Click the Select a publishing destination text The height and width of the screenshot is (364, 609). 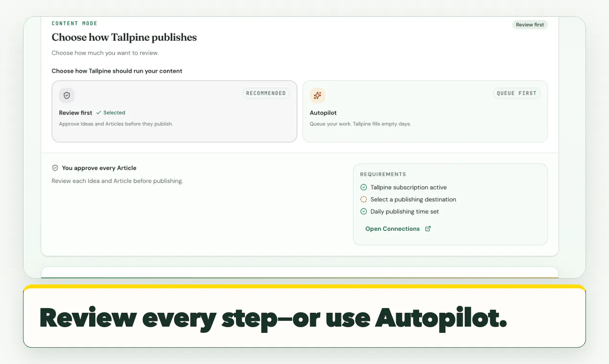click(413, 199)
